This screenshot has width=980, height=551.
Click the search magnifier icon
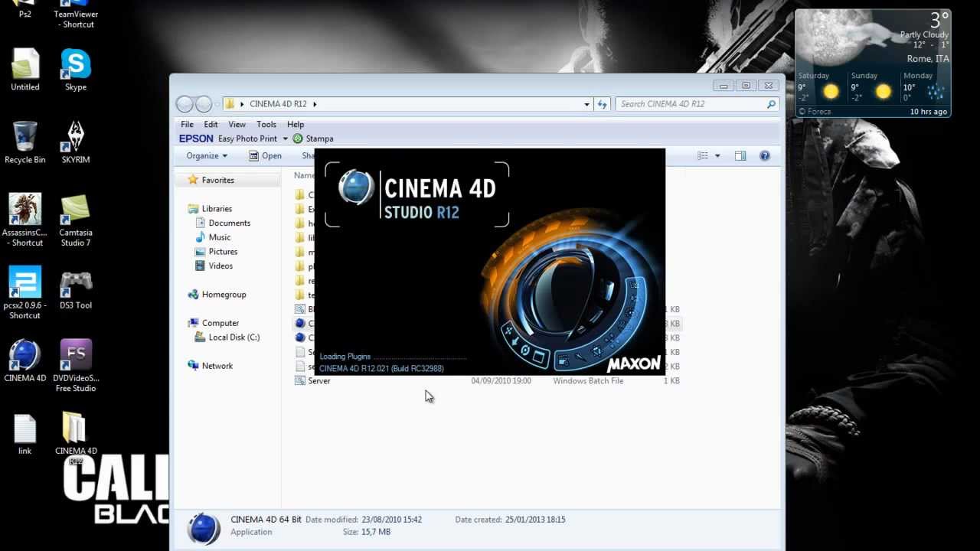click(771, 104)
